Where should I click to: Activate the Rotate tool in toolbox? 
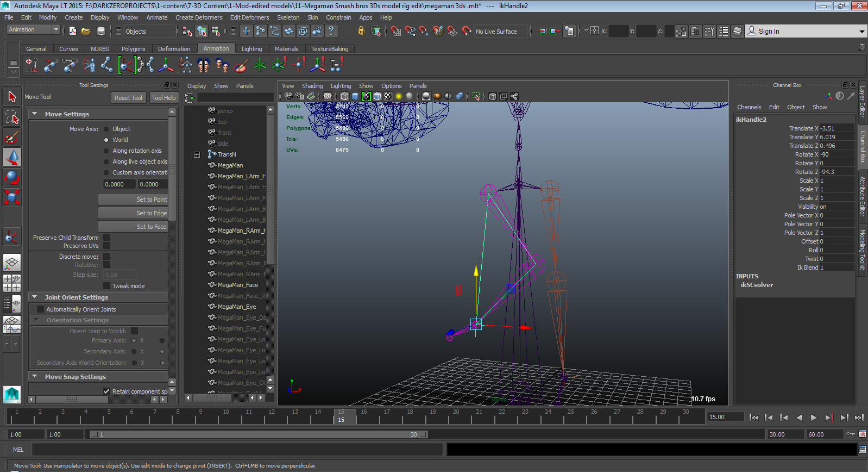point(12,177)
